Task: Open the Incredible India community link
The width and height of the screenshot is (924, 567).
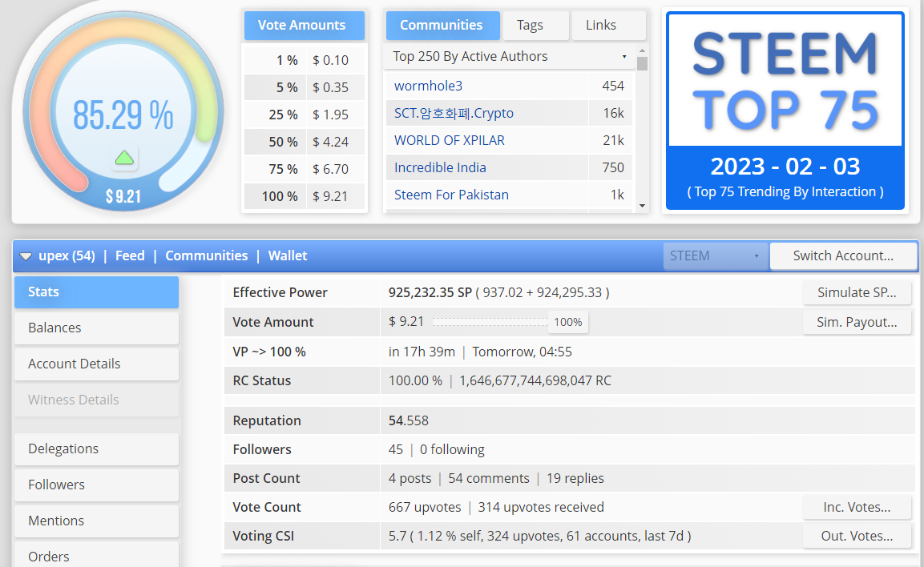Action: (x=440, y=168)
